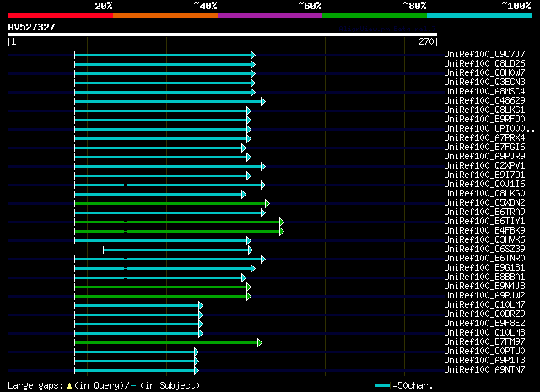Screen dimensions: 540x392
Task: Click the green arrowhead on the B6TIY1 row
Action: click(x=282, y=223)
